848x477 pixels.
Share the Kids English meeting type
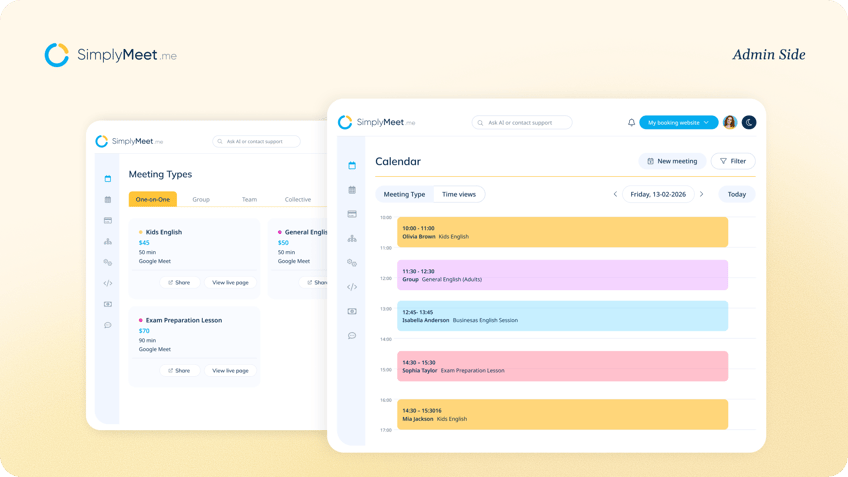pos(179,282)
